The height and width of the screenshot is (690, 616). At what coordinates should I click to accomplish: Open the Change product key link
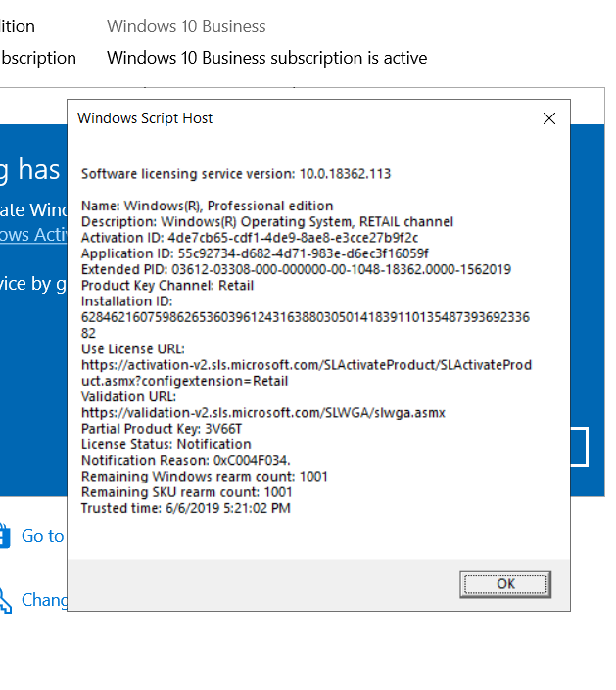pyautogui.click(x=44, y=600)
